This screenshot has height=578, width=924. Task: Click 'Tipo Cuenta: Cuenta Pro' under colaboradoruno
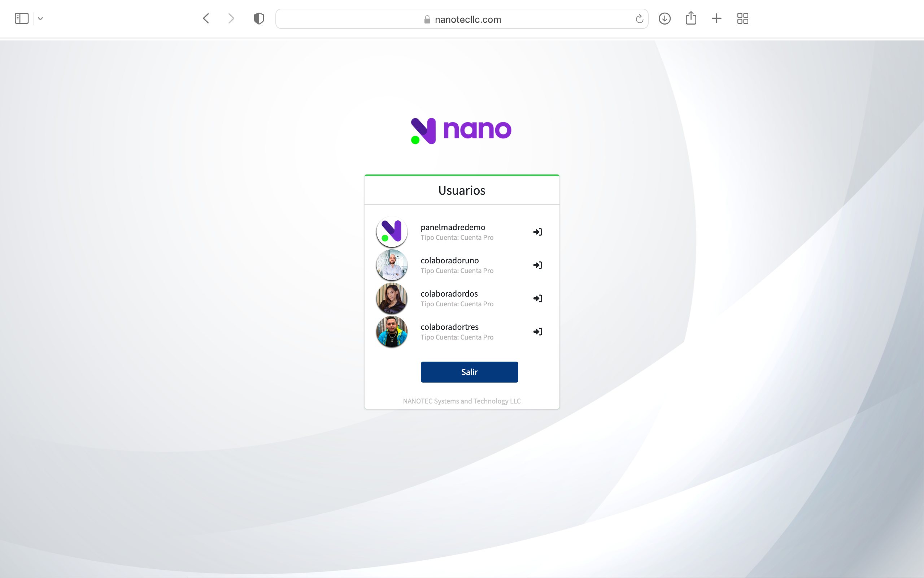coord(457,271)
